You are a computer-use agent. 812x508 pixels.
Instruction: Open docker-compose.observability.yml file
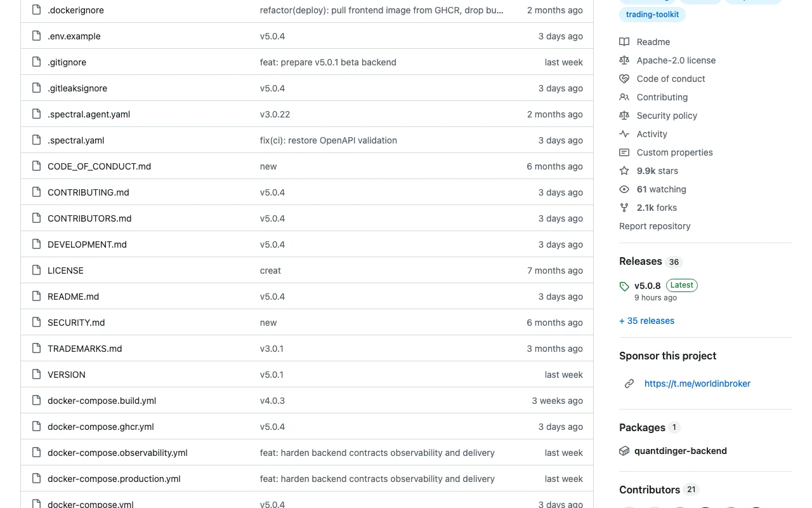pyautogui.click(x=117, y=453)
